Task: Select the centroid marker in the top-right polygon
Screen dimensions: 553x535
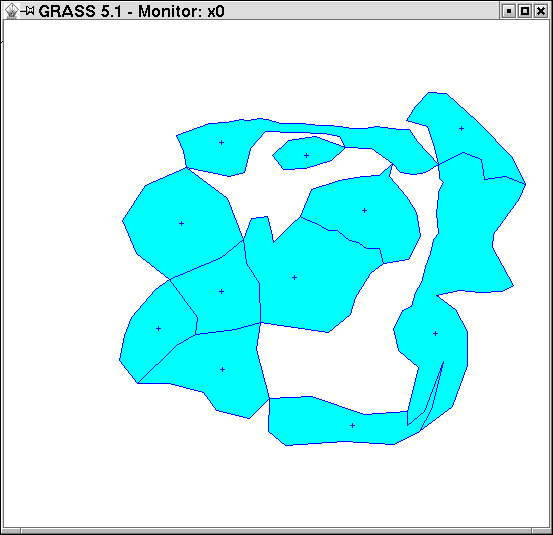Action: click(x=461, y=128)
